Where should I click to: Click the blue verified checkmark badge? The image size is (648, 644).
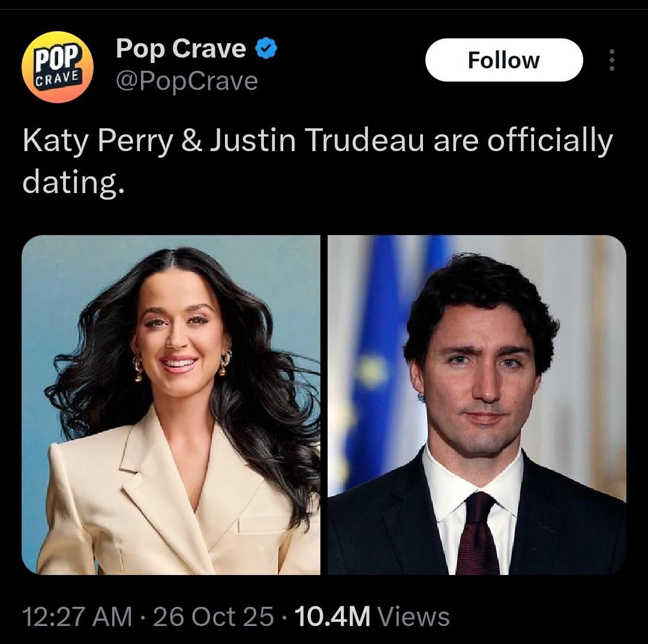pos(266,49)
